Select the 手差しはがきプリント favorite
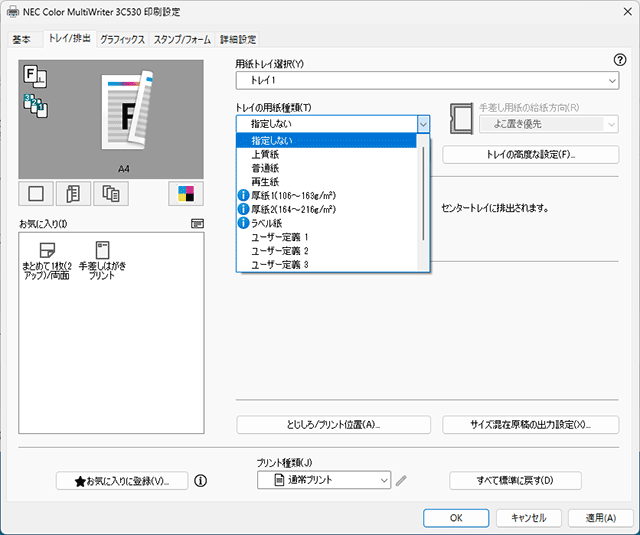Viewport: 640px width, 535px height. pos(102,261)
